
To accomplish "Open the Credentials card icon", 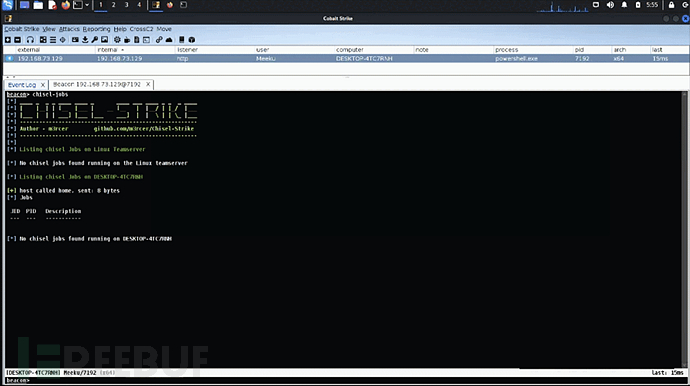I will [75, 40].
